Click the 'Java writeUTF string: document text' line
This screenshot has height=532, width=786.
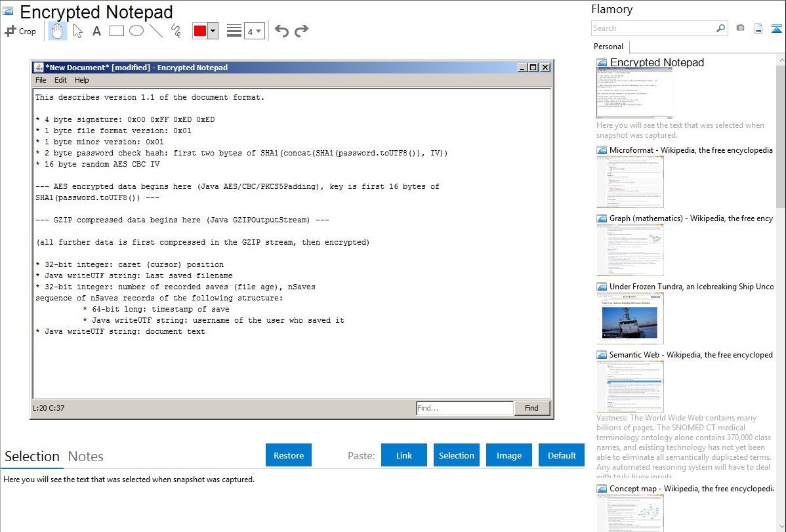click(x=120, y=331)
